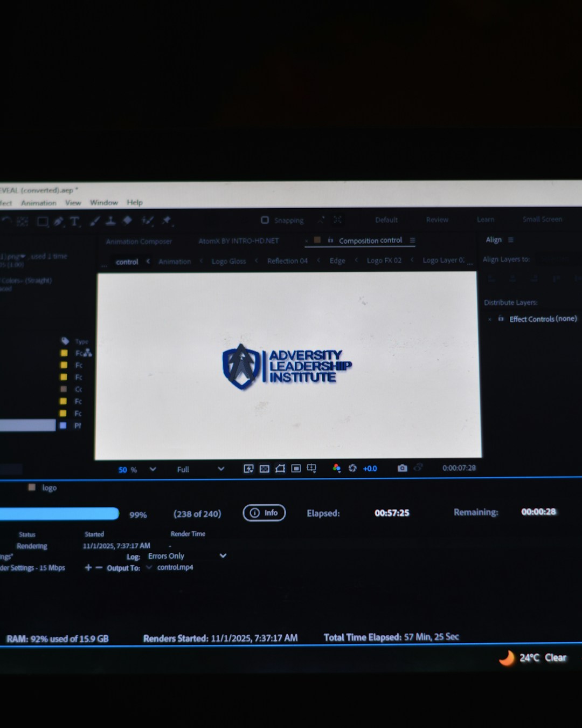Open the Show Channel color icon
This screenshot has width=582, height=728.
click(x=336, y=468)
